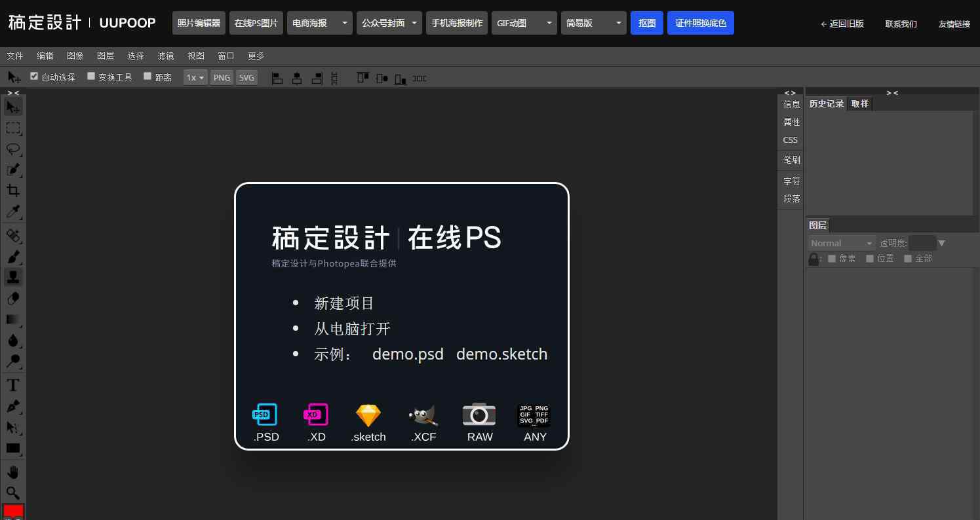Screen dimensions: 980x520
Task: Click the 抠图 button
Action: coord(647,23)
